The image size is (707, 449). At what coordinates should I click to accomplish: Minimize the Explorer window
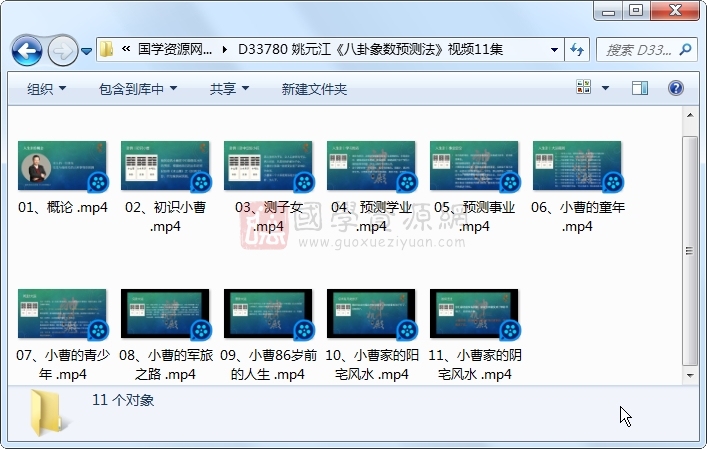click(608, 11)
